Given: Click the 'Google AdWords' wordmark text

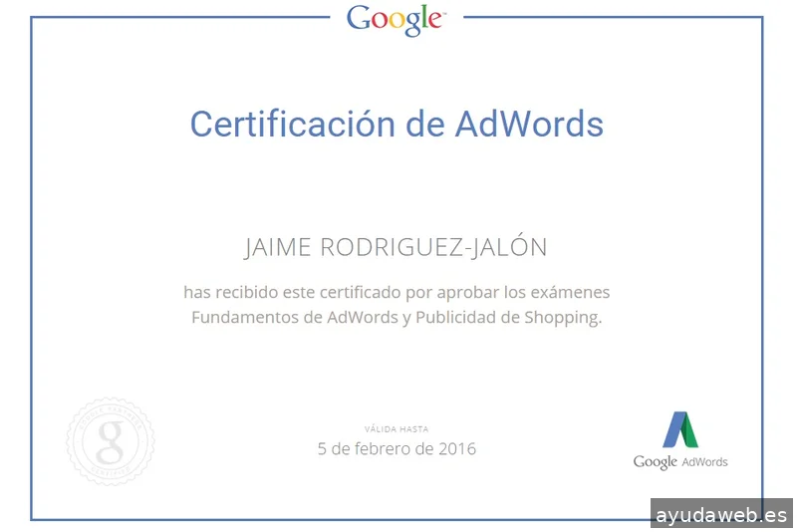Looking at the screenshot, I should (x=680, y=462).
